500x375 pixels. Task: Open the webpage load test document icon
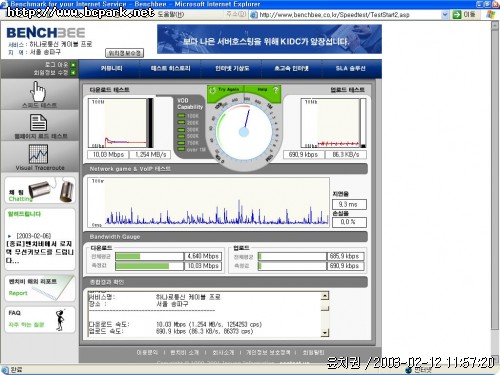(38, 122)
